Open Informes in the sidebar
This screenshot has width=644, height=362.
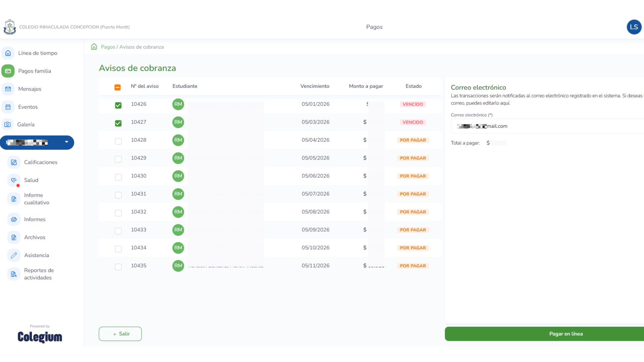[35, 220]
